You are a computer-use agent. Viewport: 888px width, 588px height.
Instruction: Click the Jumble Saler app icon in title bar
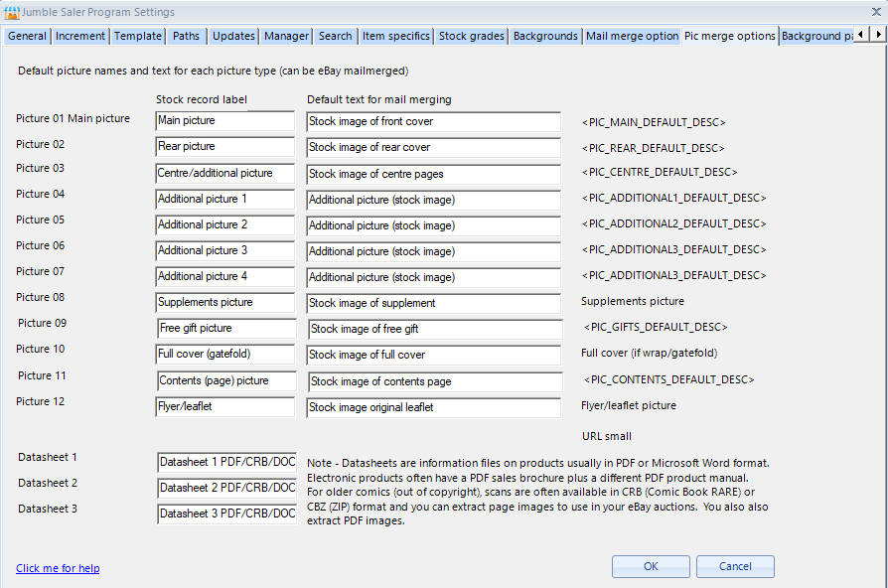[11, 12]
